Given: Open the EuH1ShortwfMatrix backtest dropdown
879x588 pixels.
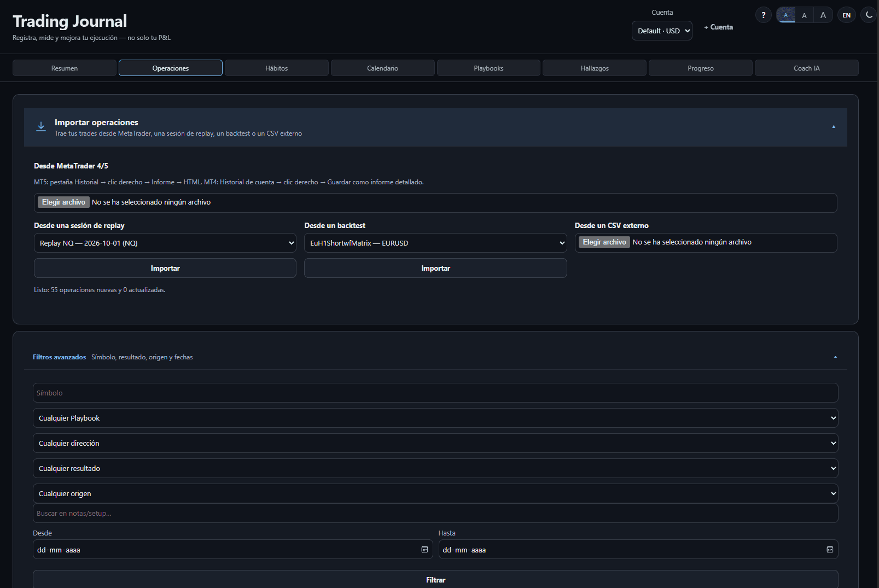Looking at the screenshot, I should (x=435, y=243).
